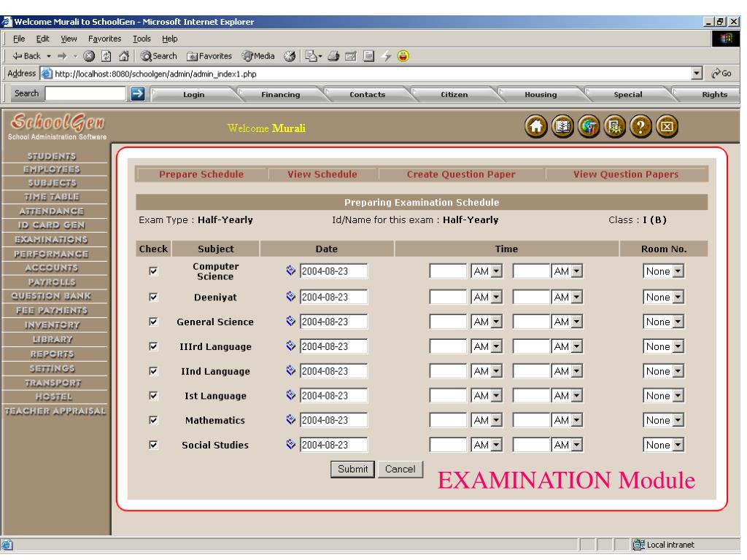Click the Go button beside address bar
The width and height of the screenshot is (747, 560).
[721, 74]
